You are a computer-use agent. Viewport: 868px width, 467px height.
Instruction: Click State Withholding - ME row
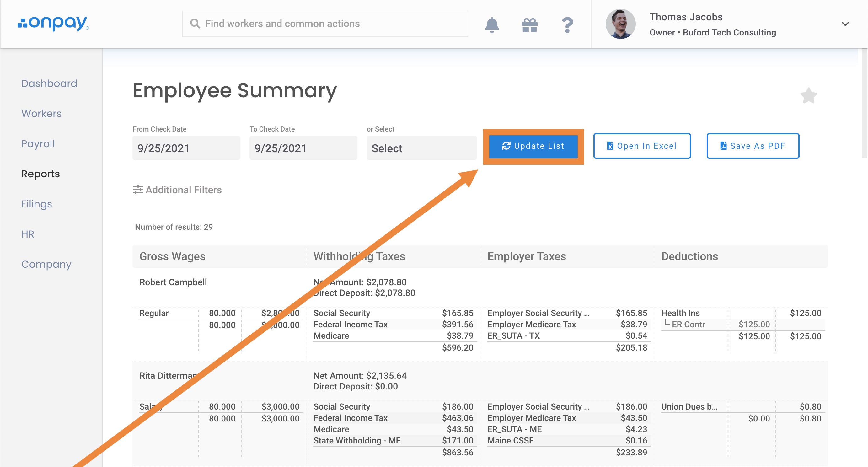(x=393, y=440)
